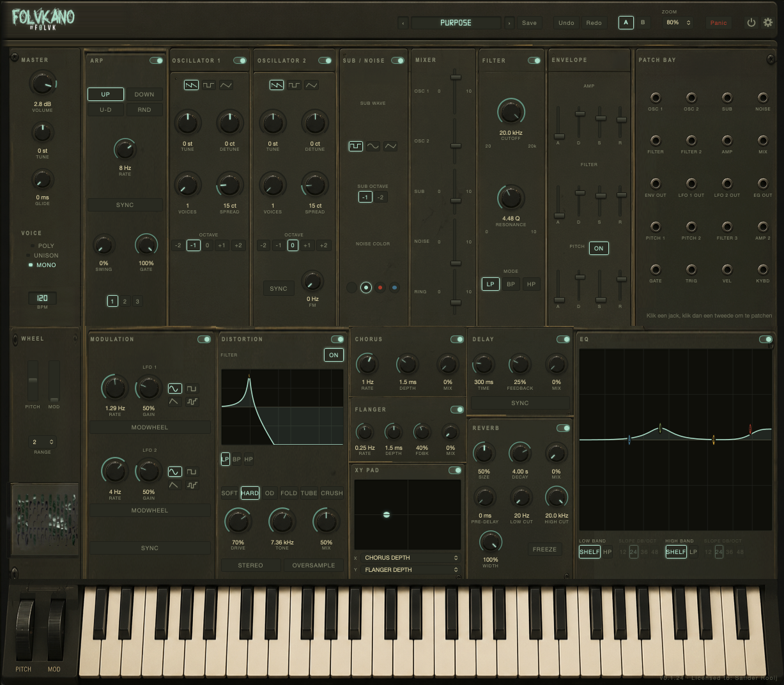This screenshot has width=784, height=685.
Task: Select sawtooth waveform for Oscillator 1
Action: pos(191,85)
